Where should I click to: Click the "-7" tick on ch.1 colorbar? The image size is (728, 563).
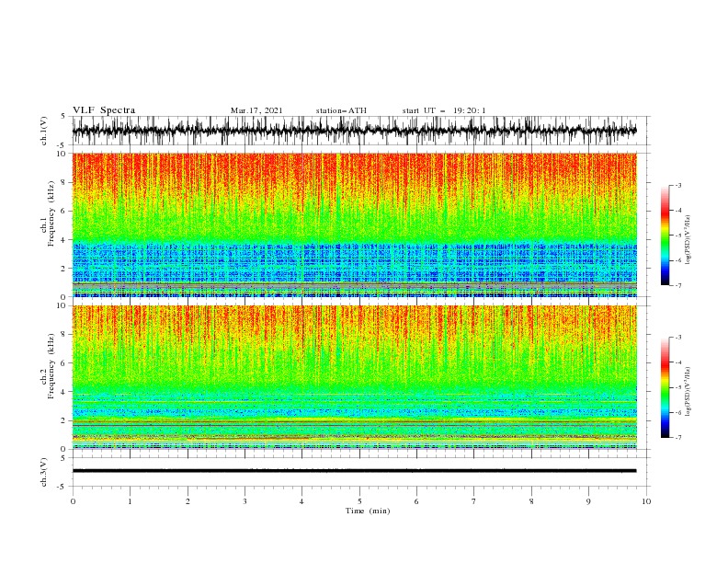pos(678,285)
